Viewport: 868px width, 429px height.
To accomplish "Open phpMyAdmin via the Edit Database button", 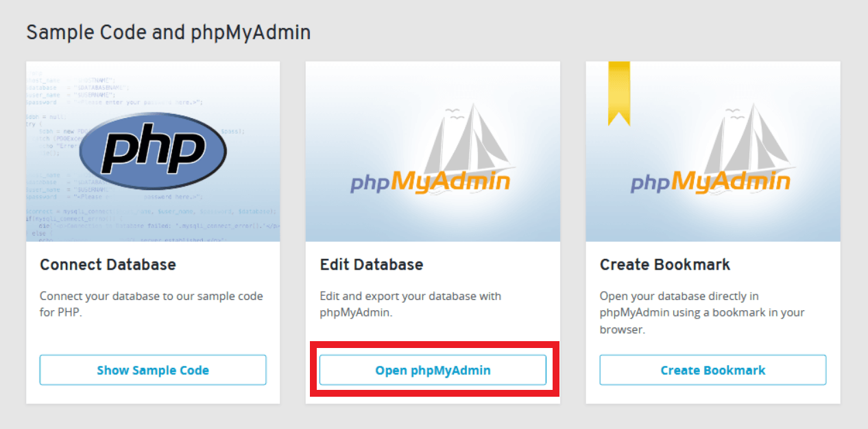I will (x=433, y=370).
